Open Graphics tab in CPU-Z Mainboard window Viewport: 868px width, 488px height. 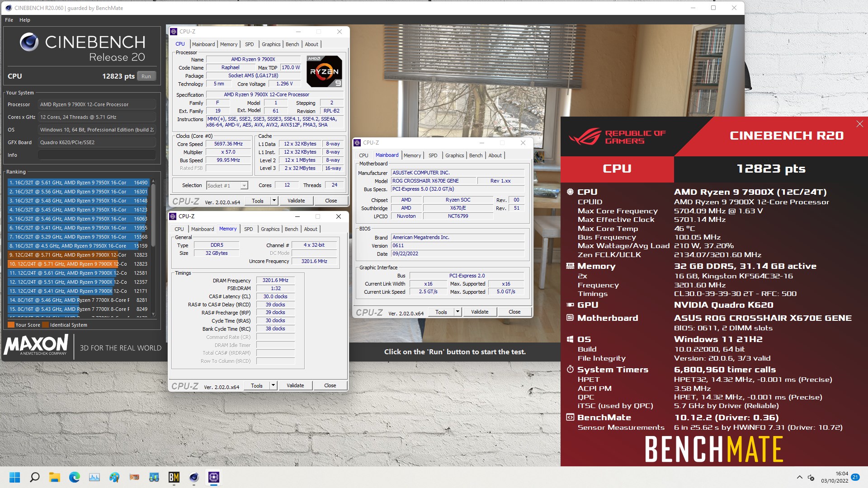coord(454,155)
